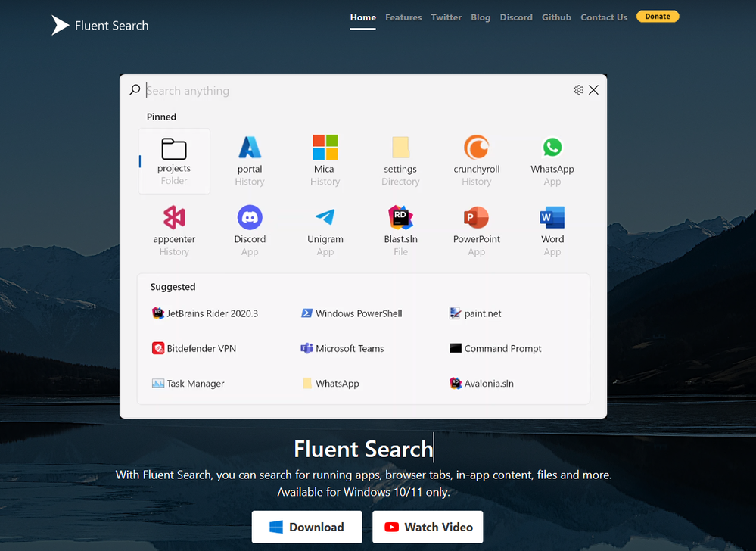Open the pinned Blast.sln file
756x551 pixels.
point(400,231)
